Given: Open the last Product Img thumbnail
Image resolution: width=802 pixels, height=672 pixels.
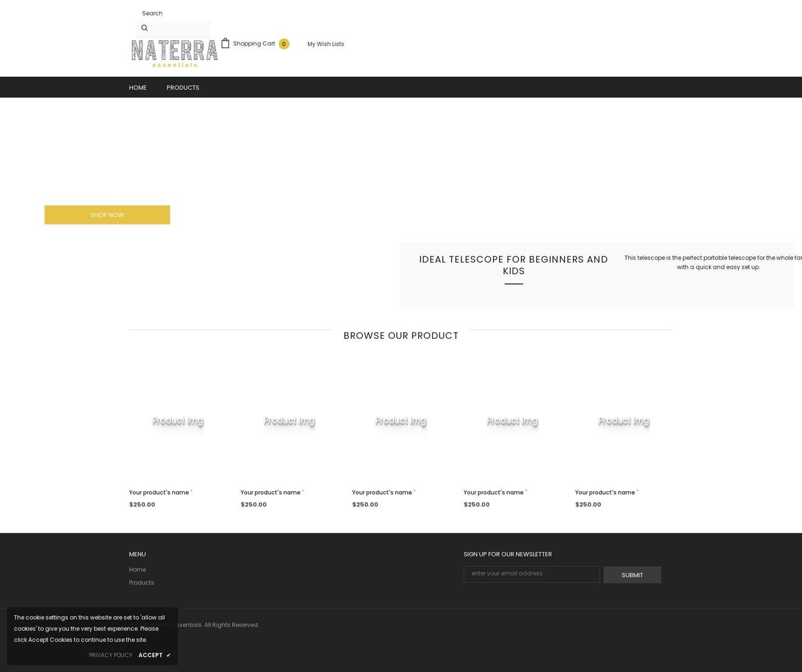Looking at the screenshot, I should click(x=624, y=421).
